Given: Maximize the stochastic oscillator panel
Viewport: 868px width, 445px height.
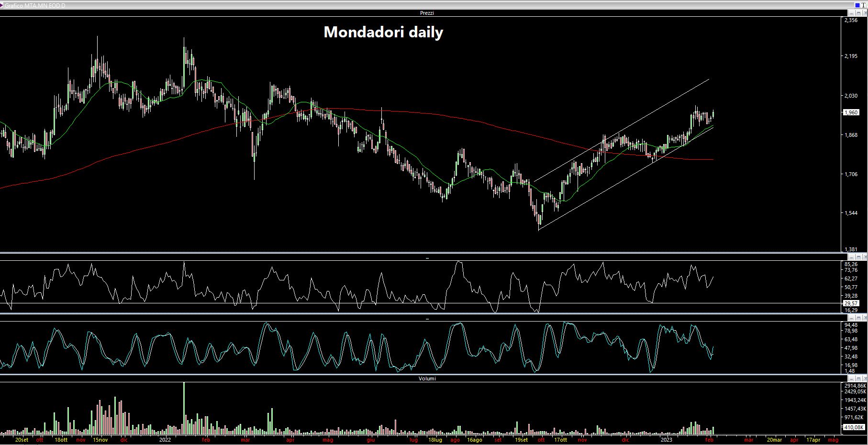Looking at the screenshot, I should pyautogui.click(x=858, y=318).
